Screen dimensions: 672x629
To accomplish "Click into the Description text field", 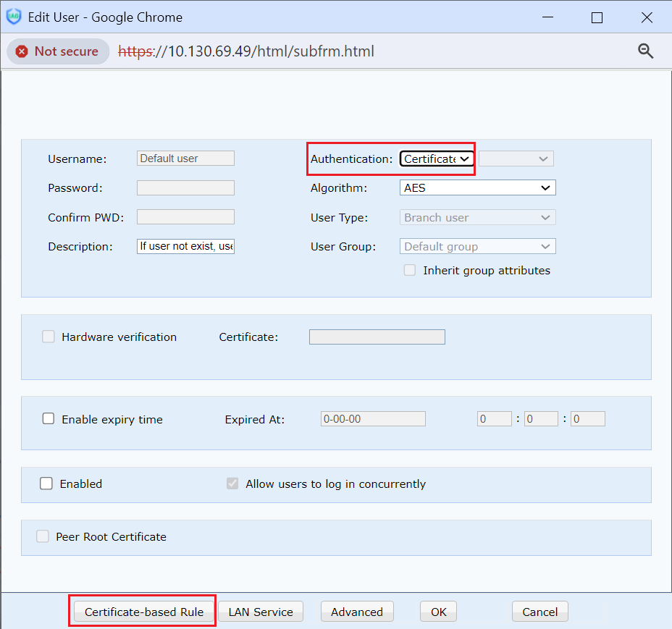I will [x=185, y=246].
